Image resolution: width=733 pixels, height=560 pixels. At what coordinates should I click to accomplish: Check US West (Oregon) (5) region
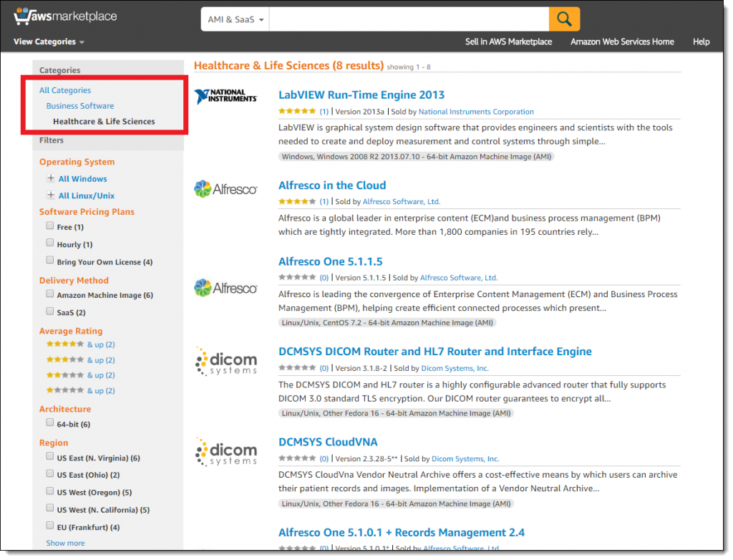click(50, 491)
